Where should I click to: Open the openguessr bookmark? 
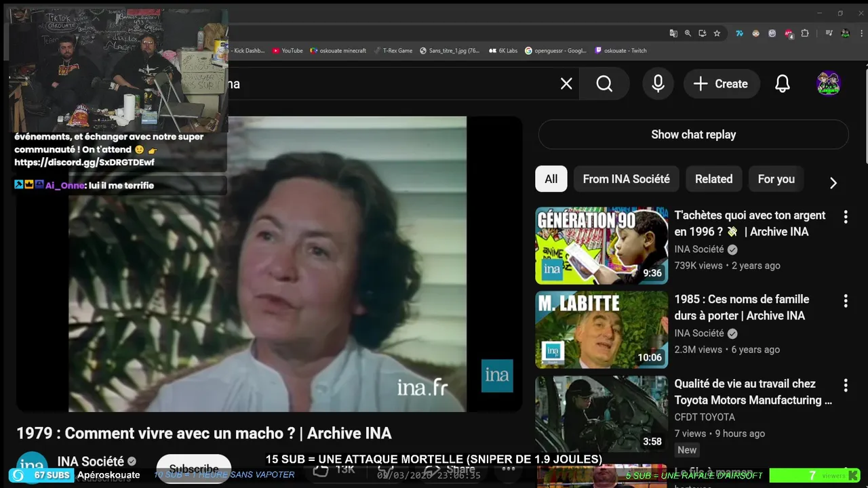pos(556,51)
